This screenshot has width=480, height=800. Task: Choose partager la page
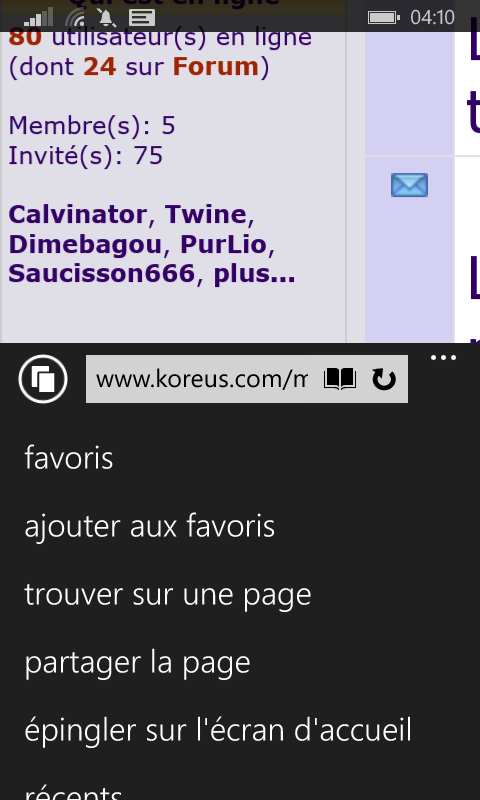(x=137, y=662)
